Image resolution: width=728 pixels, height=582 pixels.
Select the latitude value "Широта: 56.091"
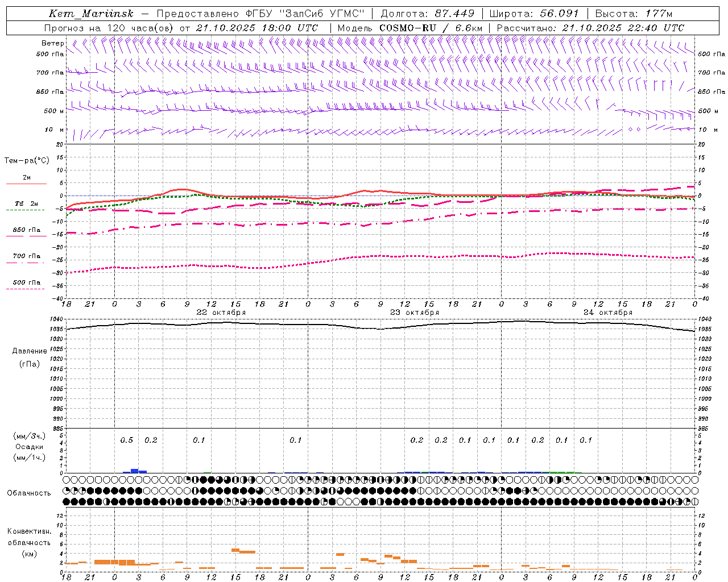point(534,14)
